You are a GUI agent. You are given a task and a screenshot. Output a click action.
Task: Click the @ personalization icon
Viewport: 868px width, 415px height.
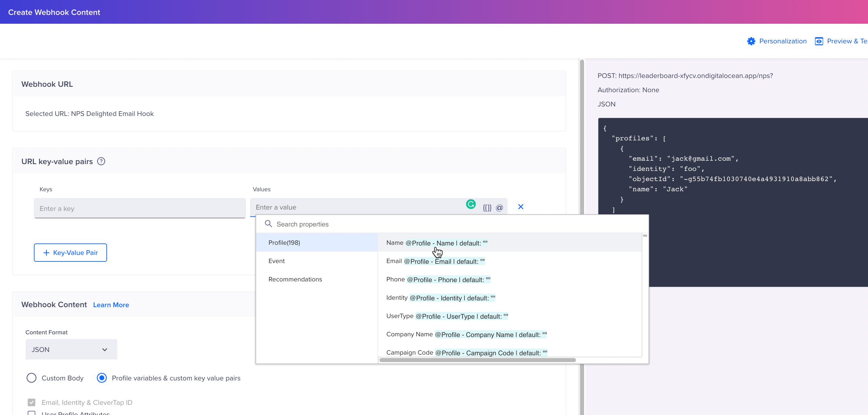[x=499, y=208]
